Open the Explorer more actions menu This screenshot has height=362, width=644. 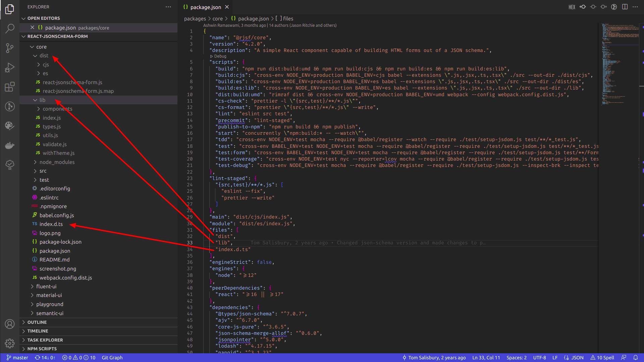click(168, 7)
